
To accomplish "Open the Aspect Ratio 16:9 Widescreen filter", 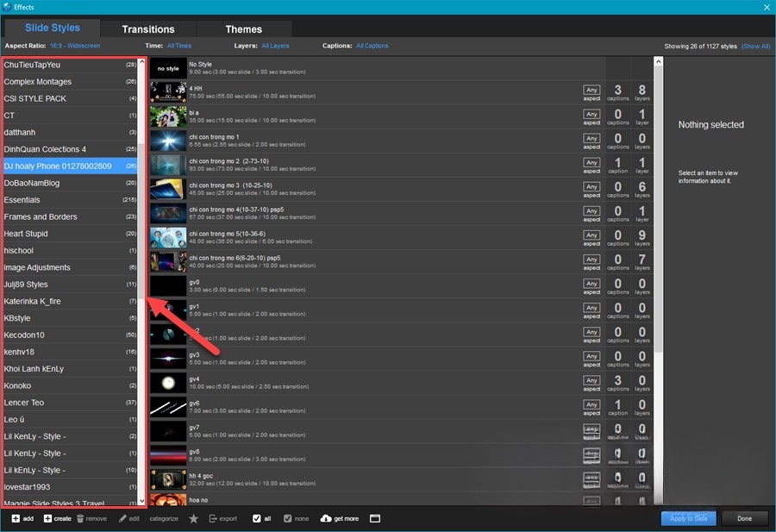I will 75,46.
